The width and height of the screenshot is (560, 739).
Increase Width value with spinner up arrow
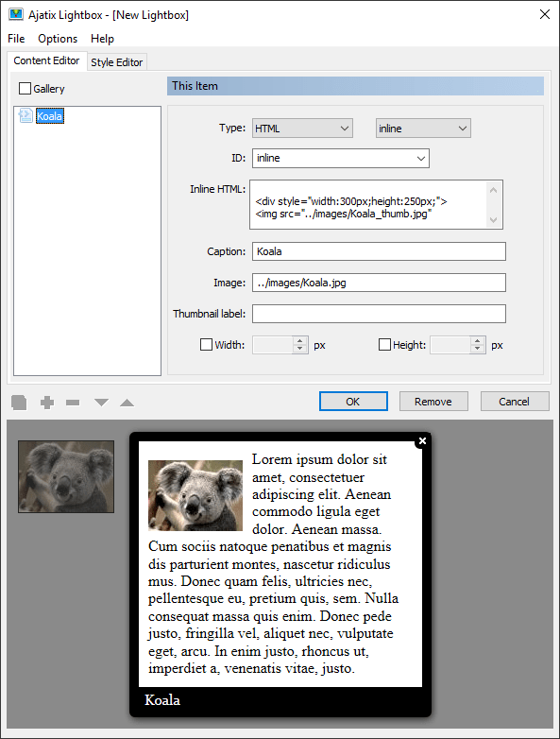[299, 341]
